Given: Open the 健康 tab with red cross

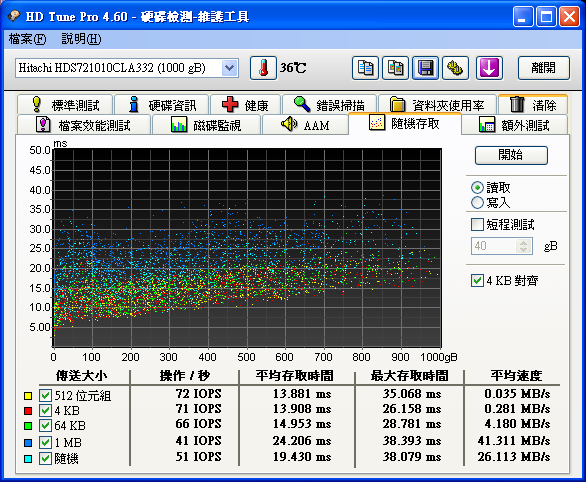Looking at the screenshot, I should coord(245,105).
